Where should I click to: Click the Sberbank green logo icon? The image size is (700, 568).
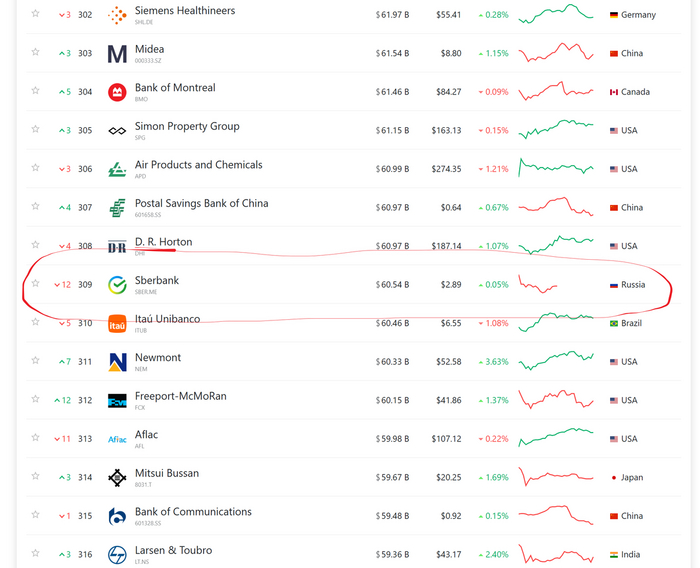click(x=117, y=285)
